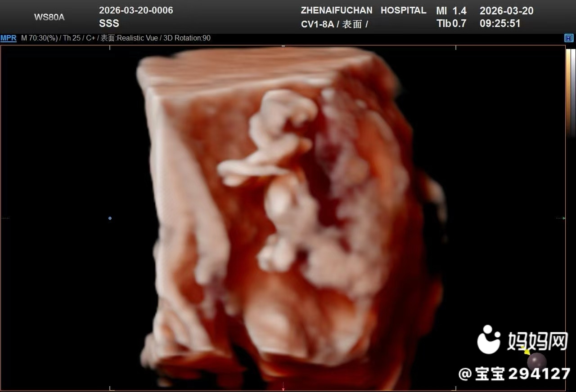The width and height of the screenshot is (576, 392).
Task: Click the white 妈妈网 mascot logo
Action: pos(489,339)
